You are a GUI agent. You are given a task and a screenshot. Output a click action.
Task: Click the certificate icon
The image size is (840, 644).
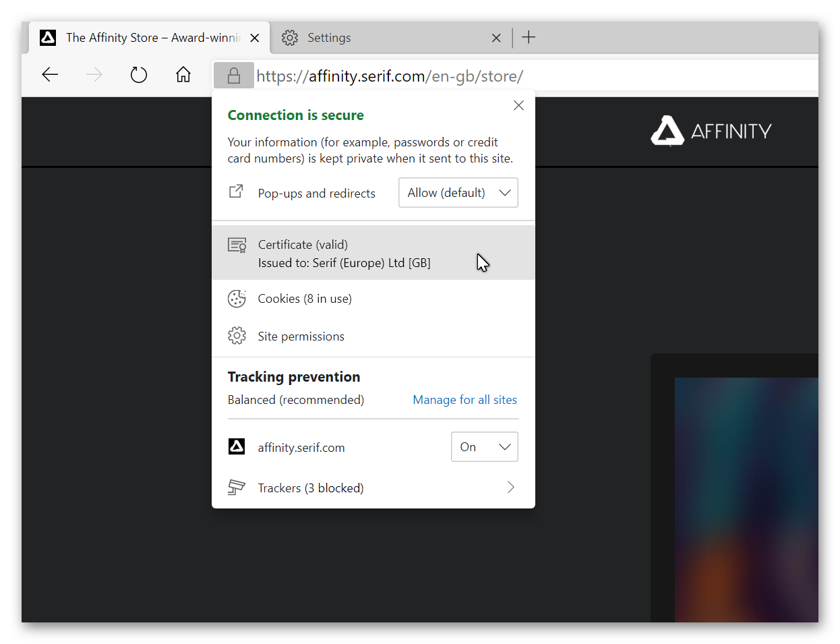click(237, 245)
